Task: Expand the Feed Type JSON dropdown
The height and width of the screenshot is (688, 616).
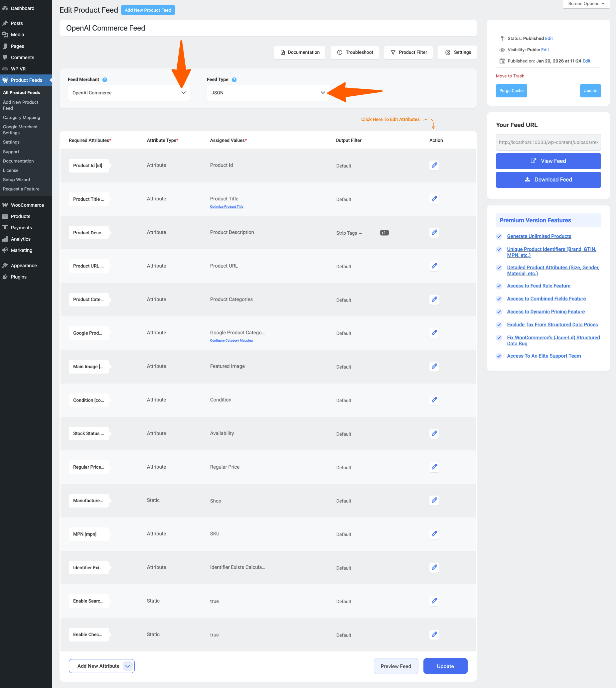Action: [x=267, y=93]
